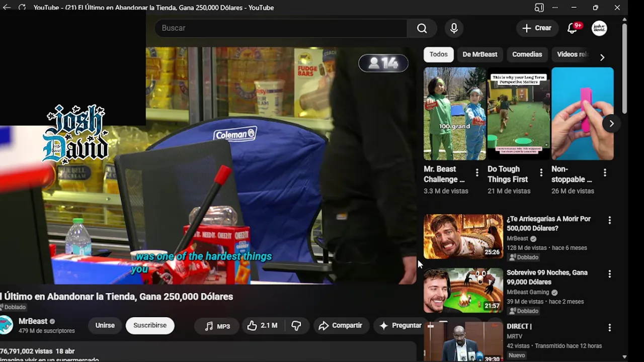Open options for Non-stoppable short
Viewport: 644px width, 362px height.
(x=605, y=172)
